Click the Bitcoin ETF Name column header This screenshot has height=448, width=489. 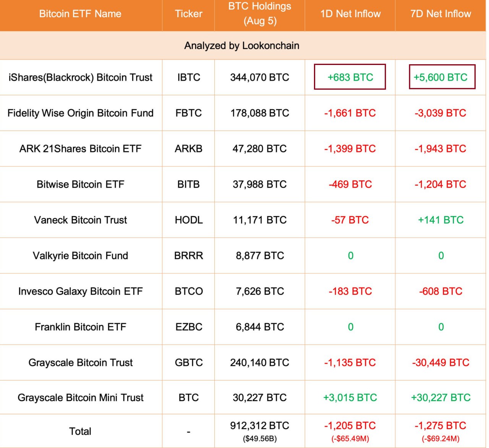(80, 14)
